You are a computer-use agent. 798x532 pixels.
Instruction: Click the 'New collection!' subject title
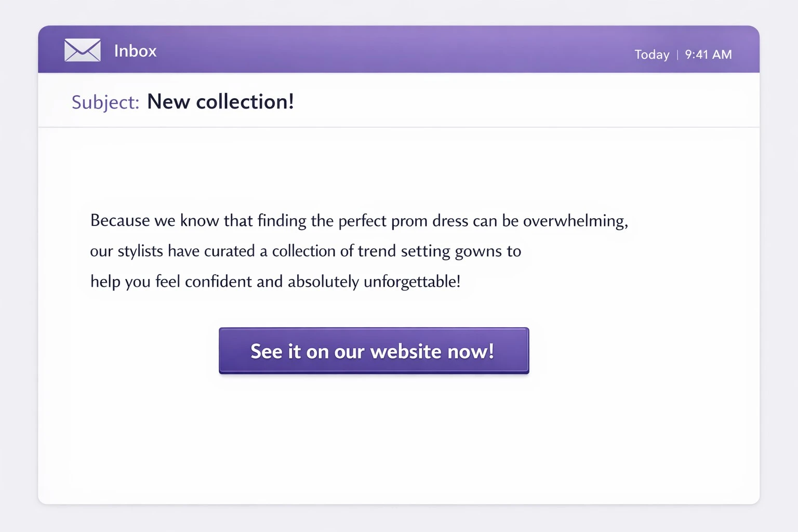(220, 102)
